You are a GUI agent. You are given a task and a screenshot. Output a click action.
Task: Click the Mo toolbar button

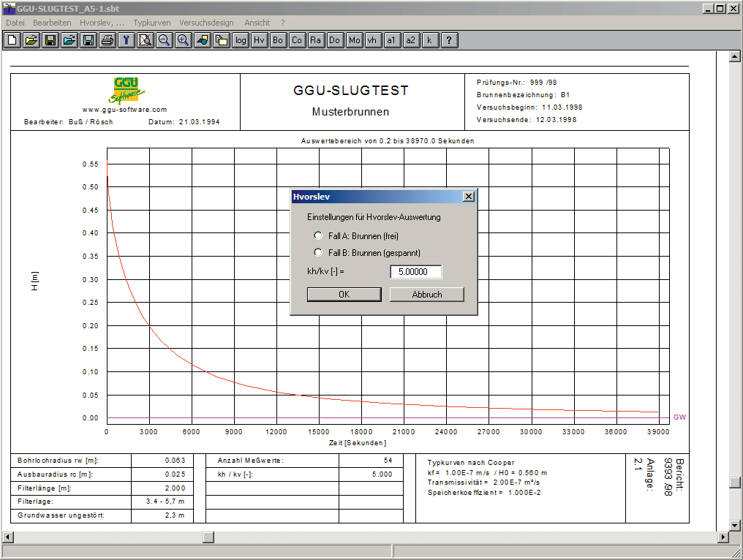point(354,40)
